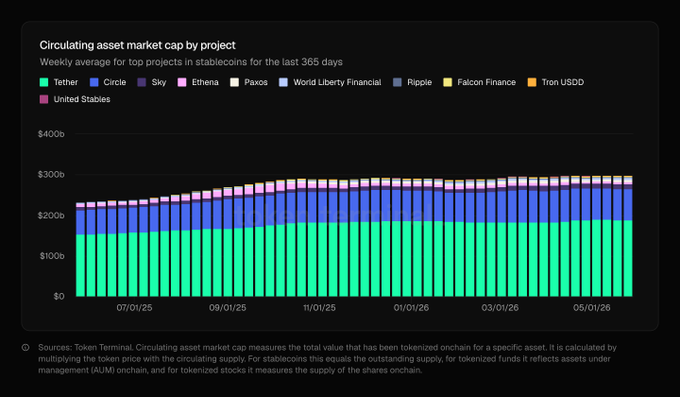Click the Circle blue legend swatch

(94, 82)
